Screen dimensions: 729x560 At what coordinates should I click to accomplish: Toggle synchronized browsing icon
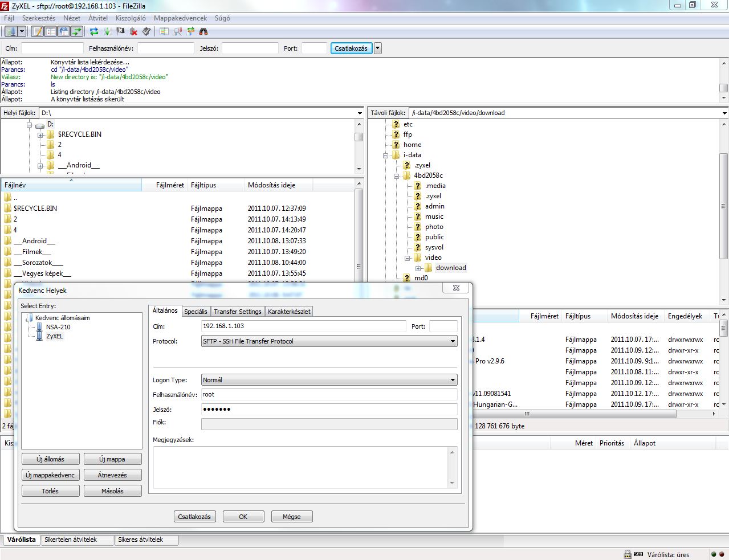coord(190,32)
